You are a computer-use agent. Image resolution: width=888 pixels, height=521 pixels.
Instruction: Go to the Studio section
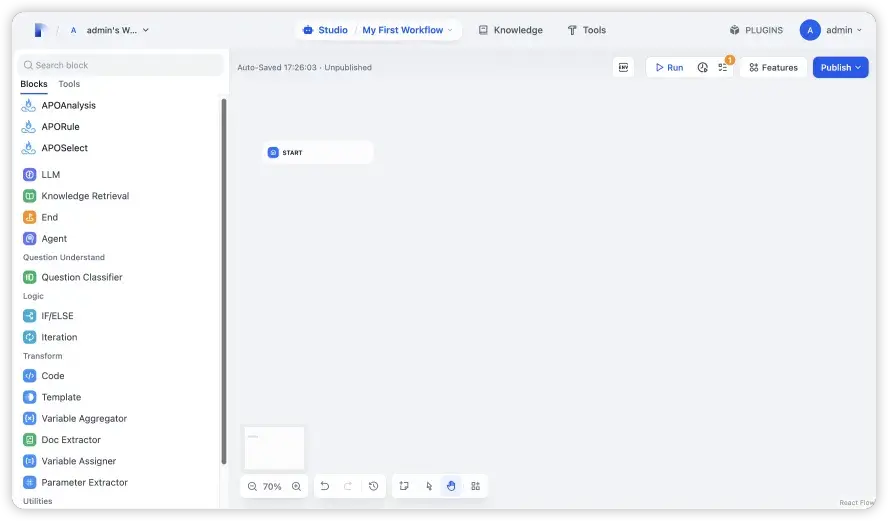click(x=325, y=30)
